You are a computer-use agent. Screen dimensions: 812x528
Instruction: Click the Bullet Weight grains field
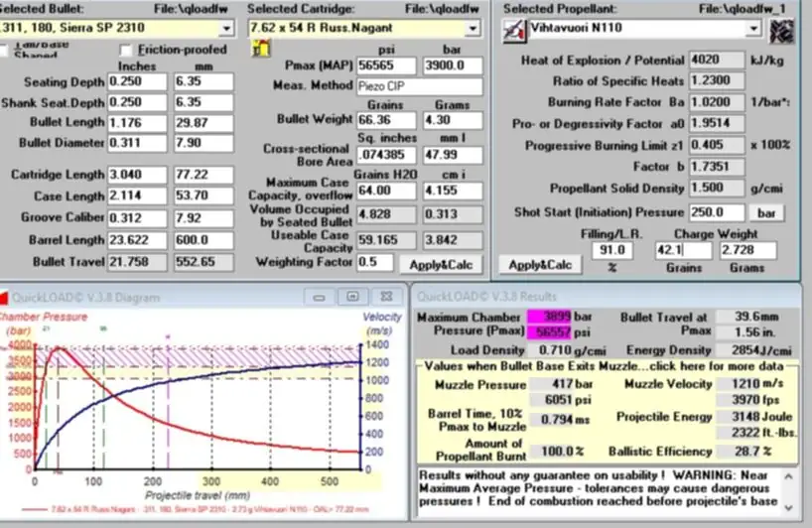(386, 120)
